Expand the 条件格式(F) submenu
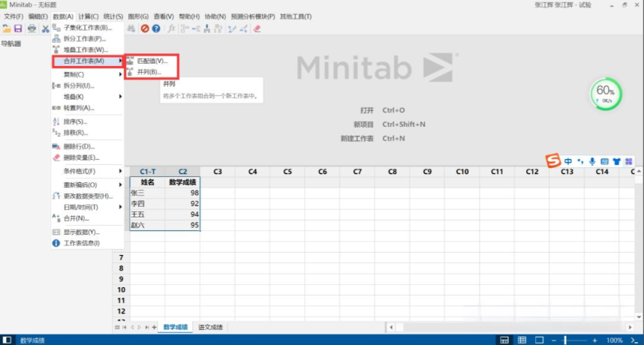Image resolution: width=644 pixels, height=345 pixels. [x=88, y=171]
